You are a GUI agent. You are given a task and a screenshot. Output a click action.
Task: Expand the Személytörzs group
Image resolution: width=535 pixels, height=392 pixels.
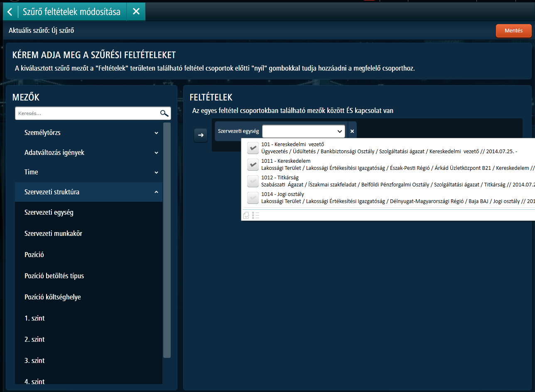156,133
